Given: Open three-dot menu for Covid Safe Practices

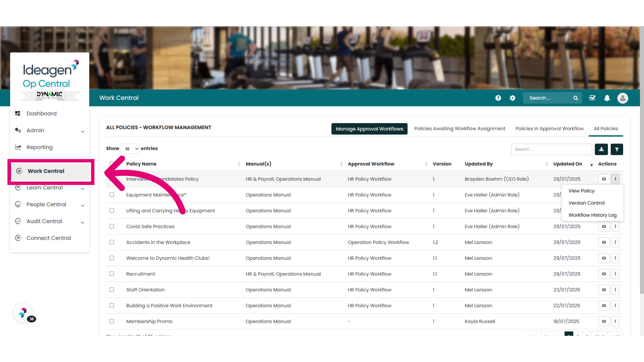Looking at the screenshot, I should point(615,226).
